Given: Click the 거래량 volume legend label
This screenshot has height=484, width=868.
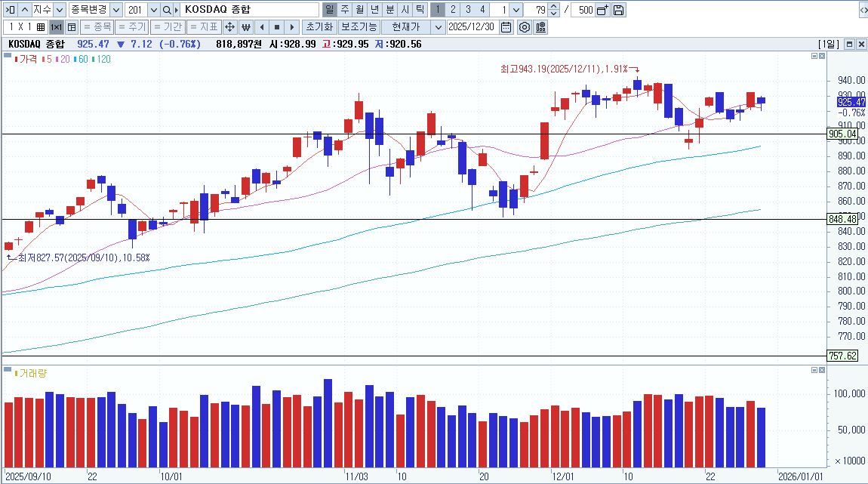Looking at the screenshot, I should click(32, 373).
